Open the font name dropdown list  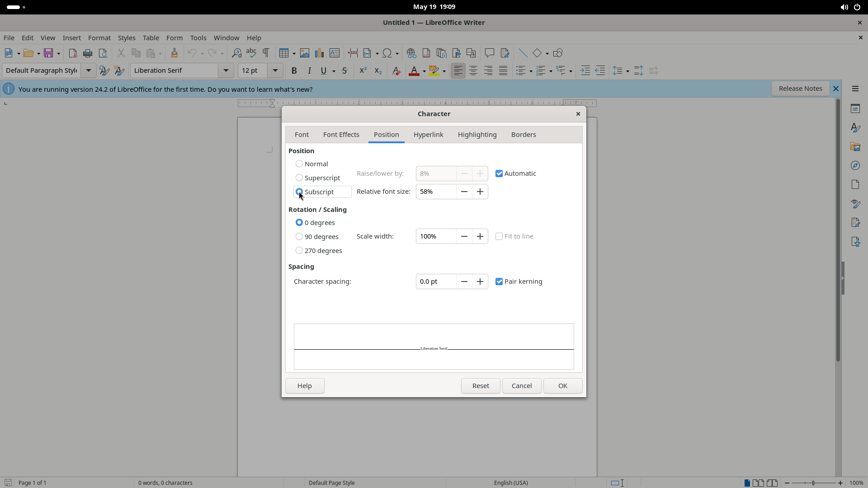point(226,70)
